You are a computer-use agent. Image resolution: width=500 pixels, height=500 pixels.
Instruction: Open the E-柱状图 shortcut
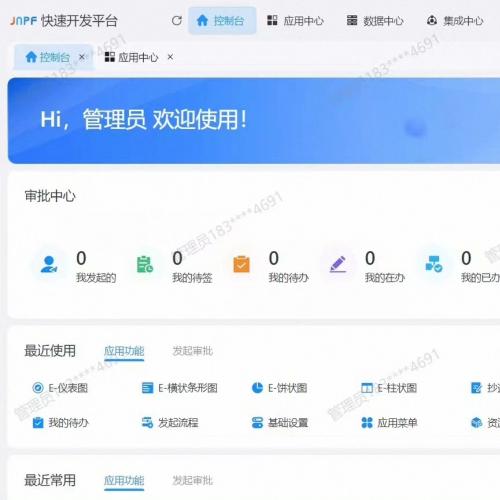coord(389,388)
